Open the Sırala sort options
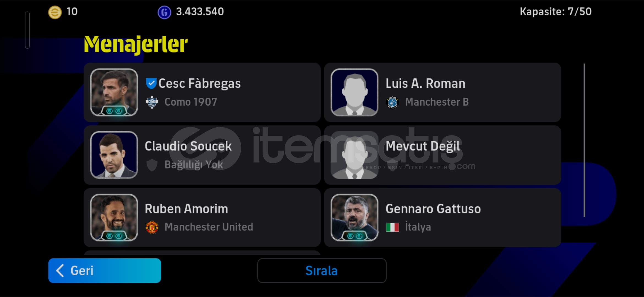Screen dimensions: 644x297 (322, 271)
